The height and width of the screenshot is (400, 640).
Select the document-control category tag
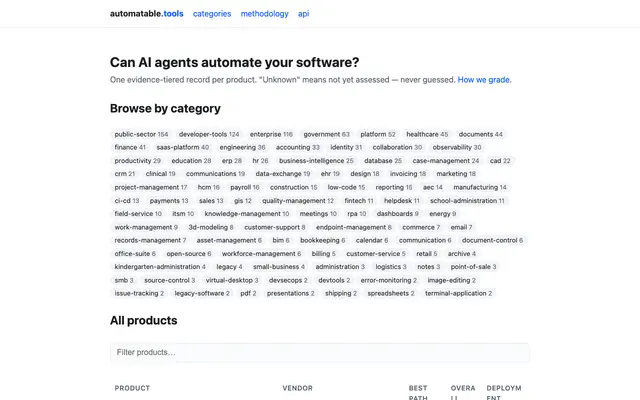[x=492, y=240]
